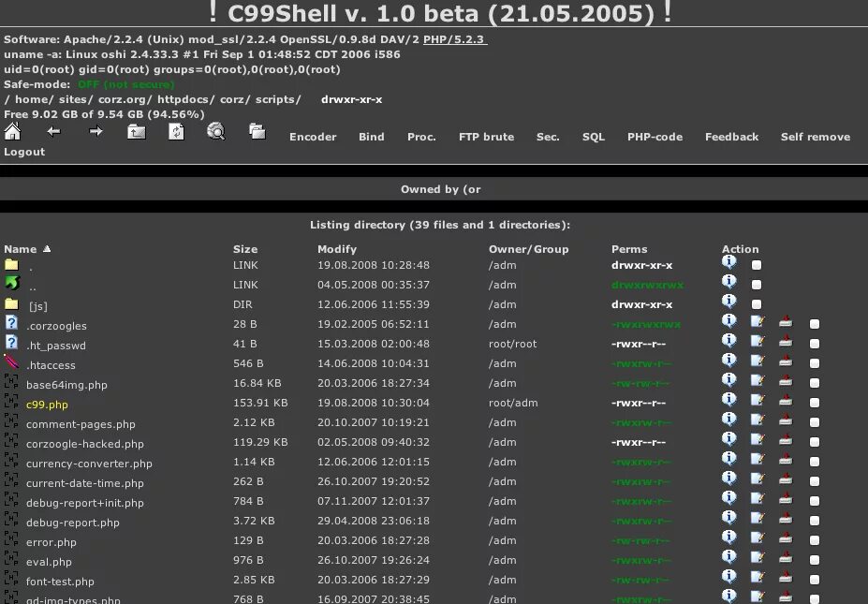868x604 pixels.
Task: Click download icon for base64img.php
Action: [785, 381]
